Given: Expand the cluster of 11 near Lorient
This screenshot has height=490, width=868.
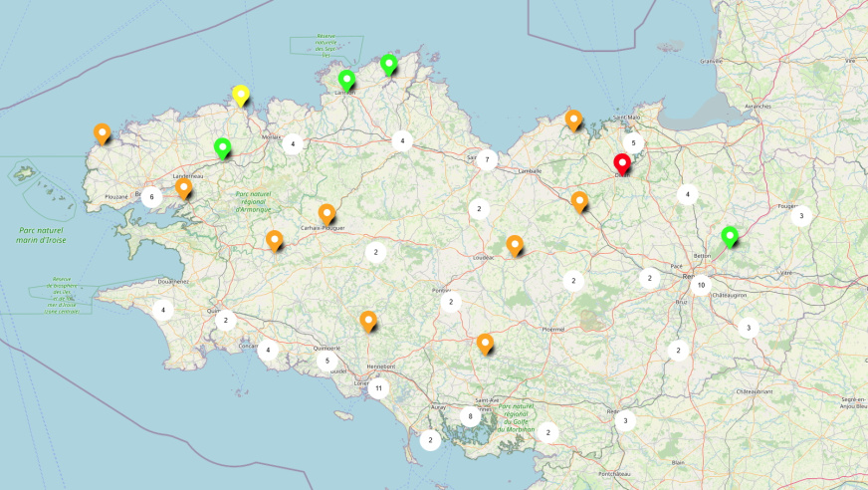Looking at the screenshot, I should [378, 388].
